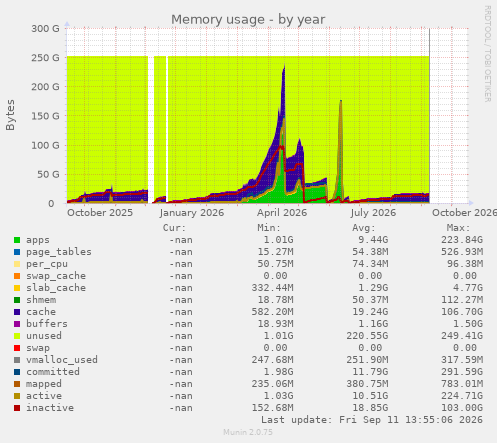Click apps max value 223.84G
This screenshot has width=497, height=443.
[462, 240]
